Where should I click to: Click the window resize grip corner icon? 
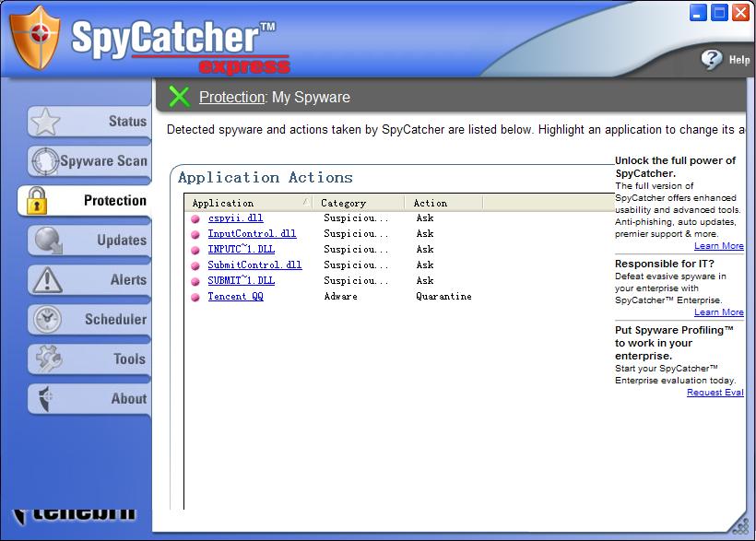740,526
